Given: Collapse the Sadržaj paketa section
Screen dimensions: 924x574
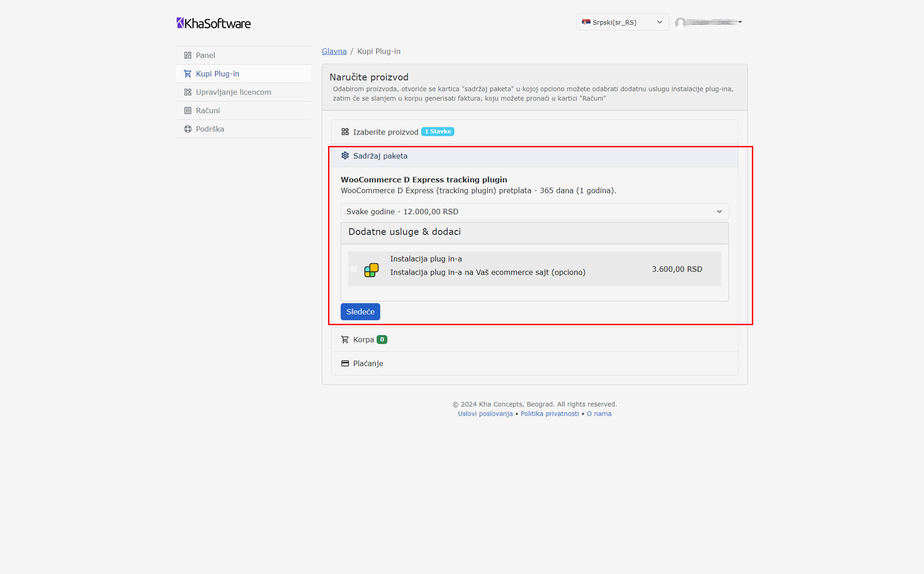Looking at the screenshot, I should (x=534, y=155).
